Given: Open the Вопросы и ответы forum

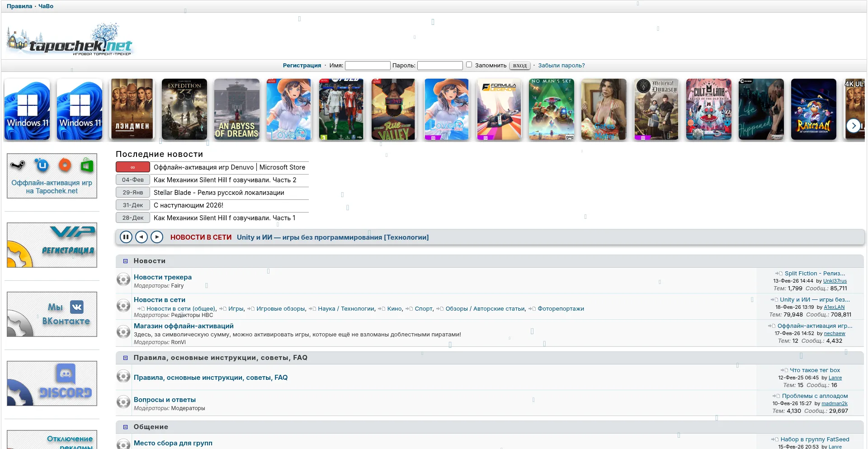Looking at the screenshot, I should pyautogui.click(x=165, y=400).
